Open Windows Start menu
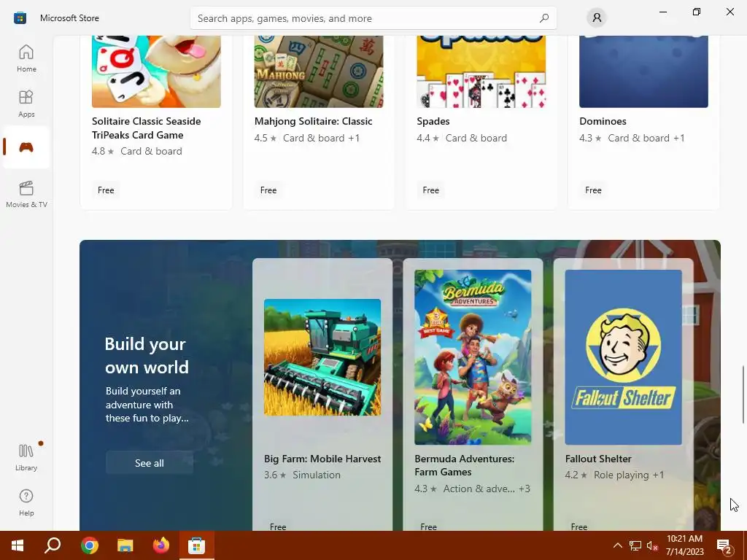747x560 pixels. coord(18,545)
